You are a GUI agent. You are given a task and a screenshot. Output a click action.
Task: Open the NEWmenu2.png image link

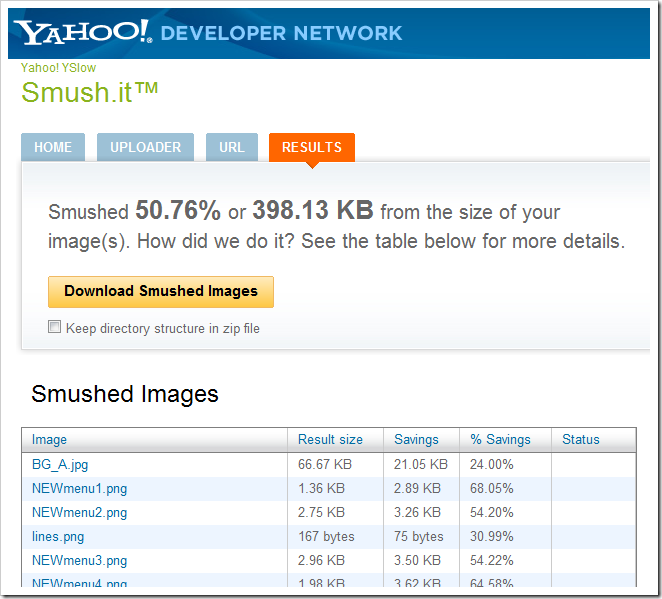point(79,512)
